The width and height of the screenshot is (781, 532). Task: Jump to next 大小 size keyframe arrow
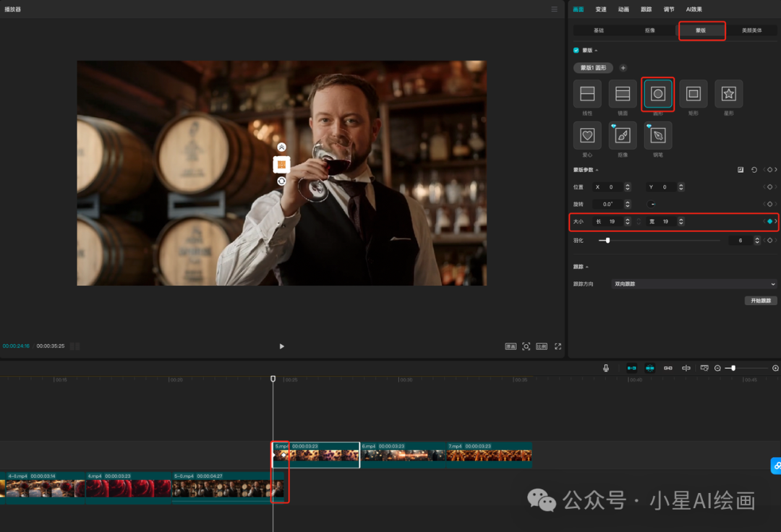(775, 221)
